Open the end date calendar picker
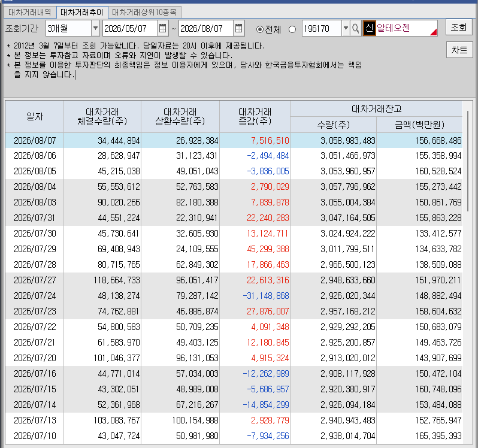Image resolution: width=478 pixels, height=448 pixels. coord(238,28)
